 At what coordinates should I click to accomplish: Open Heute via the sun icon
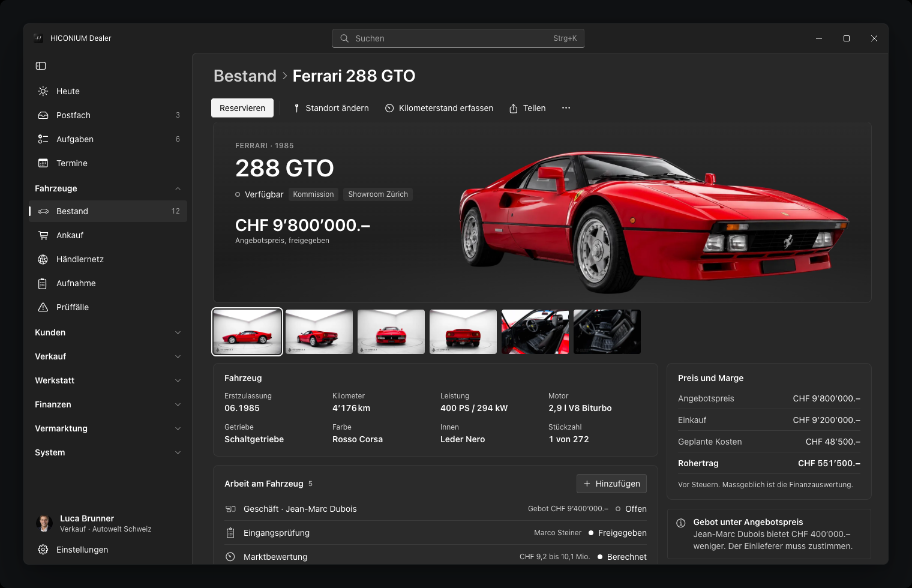click(x=43, y=91)
